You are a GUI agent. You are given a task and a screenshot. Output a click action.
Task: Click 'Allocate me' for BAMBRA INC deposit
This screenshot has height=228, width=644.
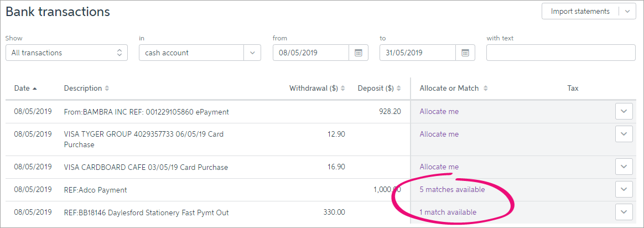click(x=439, y=111)
